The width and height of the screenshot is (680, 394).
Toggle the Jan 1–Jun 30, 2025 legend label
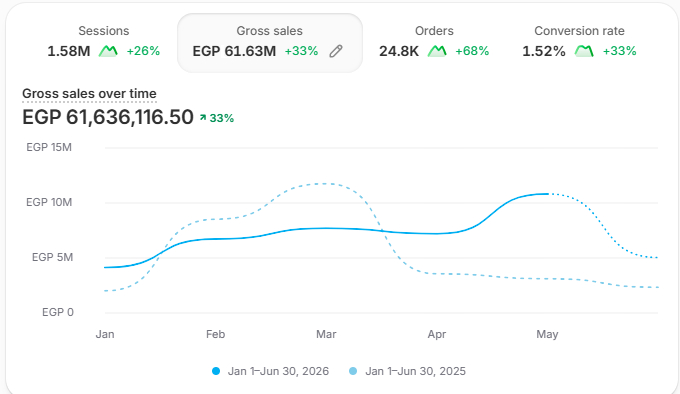[x=415, y=371]
